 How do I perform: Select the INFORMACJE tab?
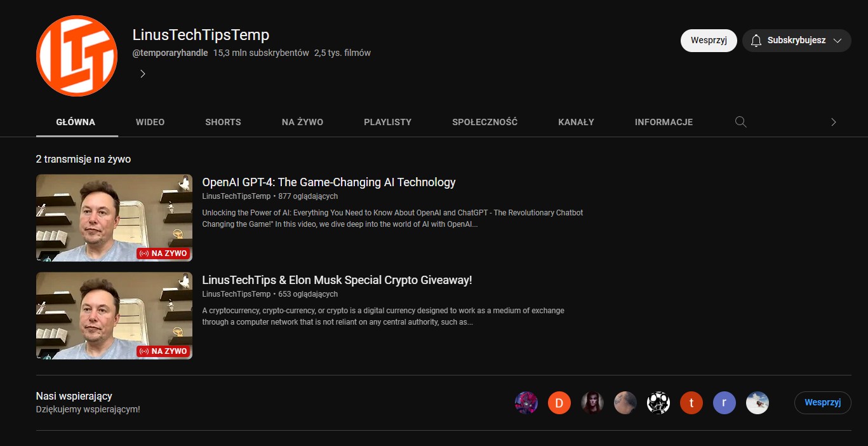coord(664,122)
